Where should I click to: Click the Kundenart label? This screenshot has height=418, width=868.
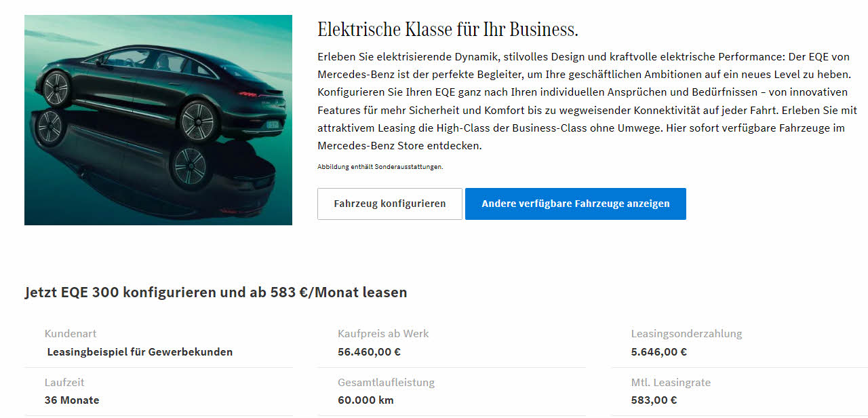pos(71,334)
